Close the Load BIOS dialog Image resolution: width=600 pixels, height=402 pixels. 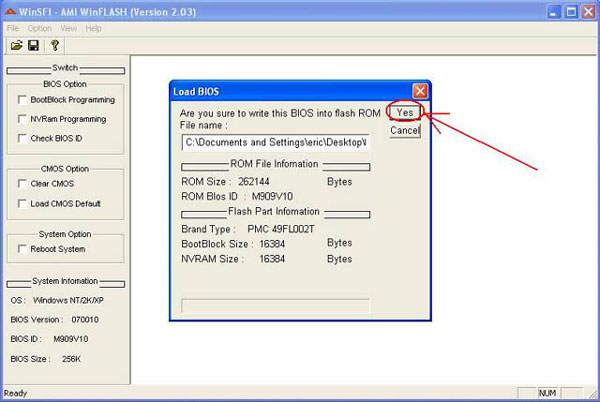pos(420,91)
